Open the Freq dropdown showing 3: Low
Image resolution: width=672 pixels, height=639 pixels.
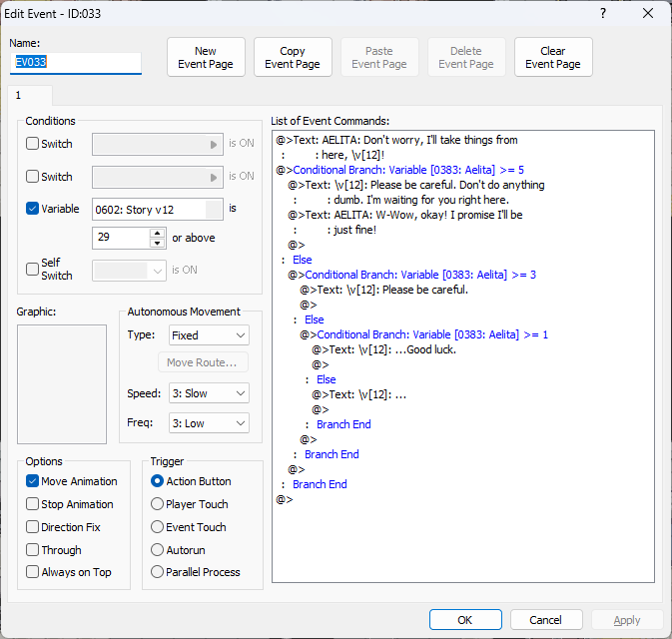click(x=209, y=423)
